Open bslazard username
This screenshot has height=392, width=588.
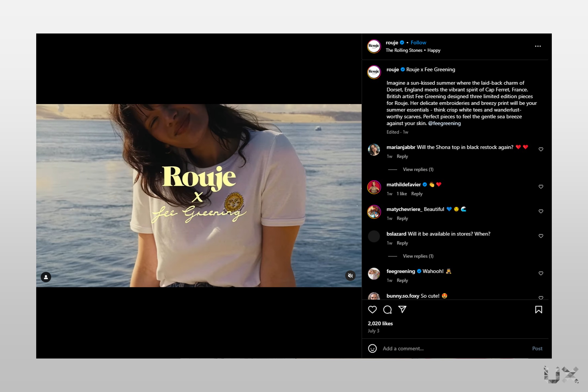[x=396, y=234]
